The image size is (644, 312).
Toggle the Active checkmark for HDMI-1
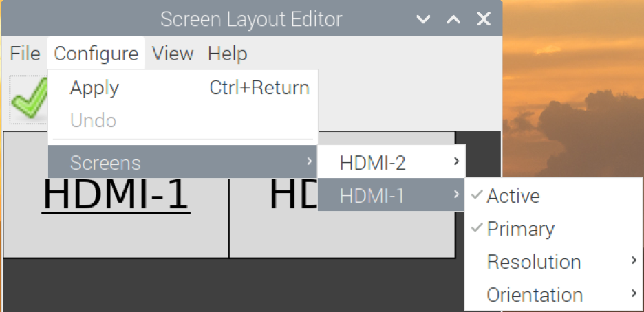[513, 196]
